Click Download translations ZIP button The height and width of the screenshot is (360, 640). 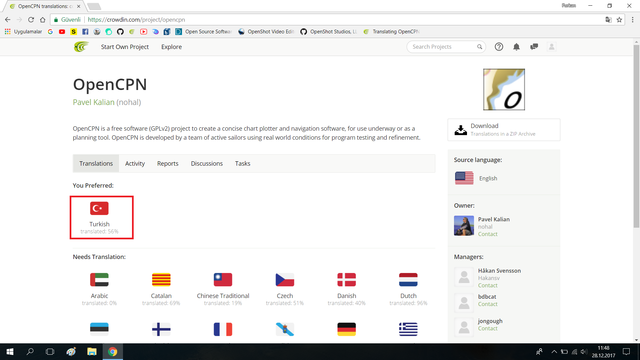coord(504,130)
